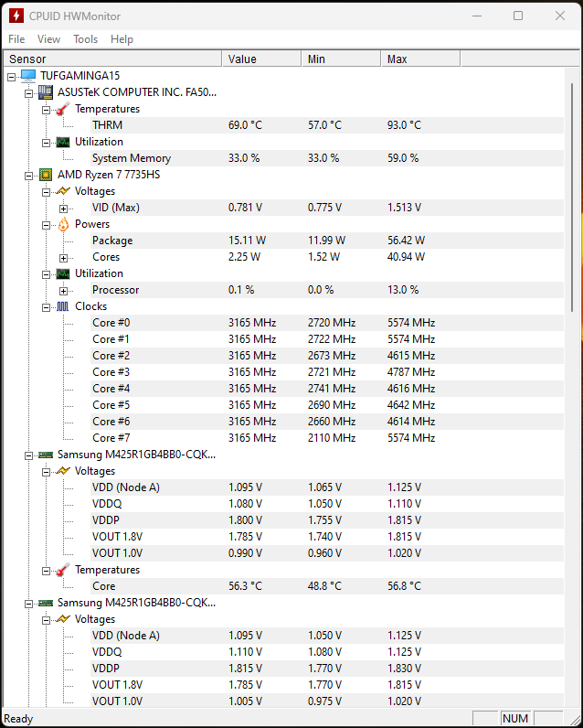Collapse the Clocks group
The height and width of the screenshot is (728, 583).
[x=46, y=308]
